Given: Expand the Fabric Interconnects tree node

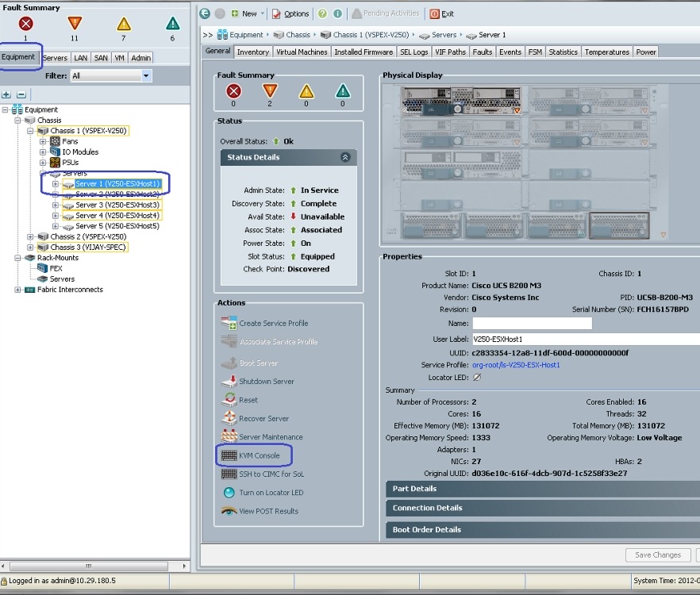Looking at the screenshot, I should click(x=18, y=290).
